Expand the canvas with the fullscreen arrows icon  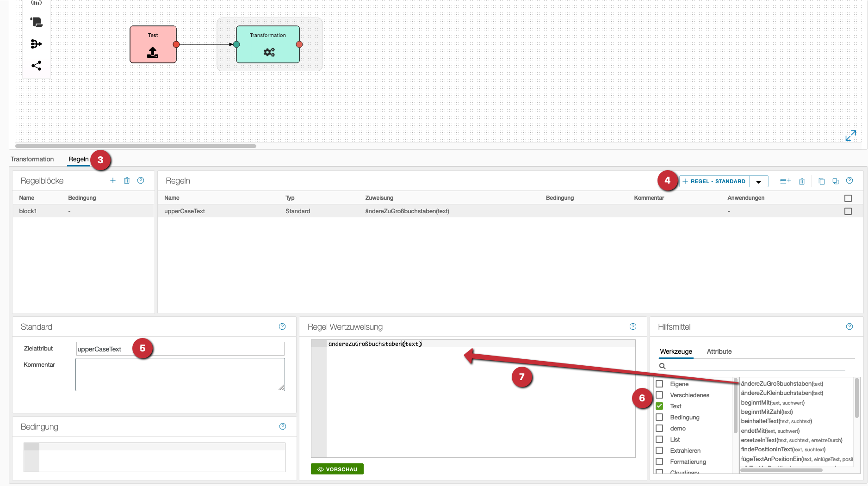click(x=850, y=135)
